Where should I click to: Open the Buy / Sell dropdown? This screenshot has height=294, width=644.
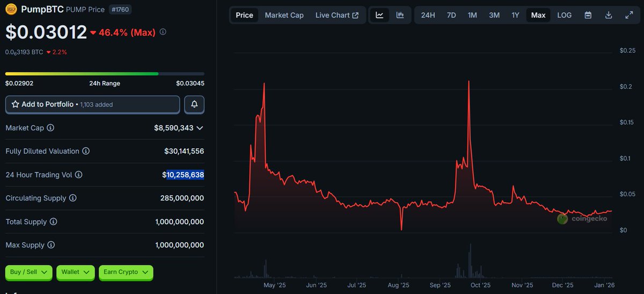pyautogui.click(x=29, y=273)
